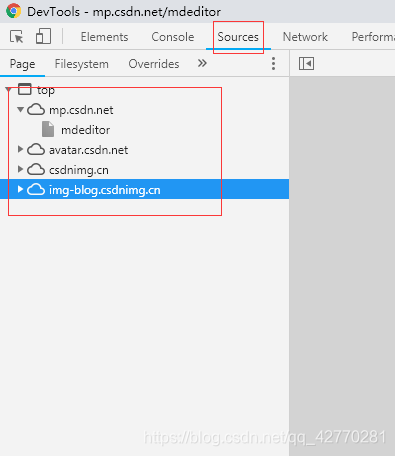The height and width of the screenshot is (456, 395).
Task: Switch to the Console tab
Action: point(173,37)
